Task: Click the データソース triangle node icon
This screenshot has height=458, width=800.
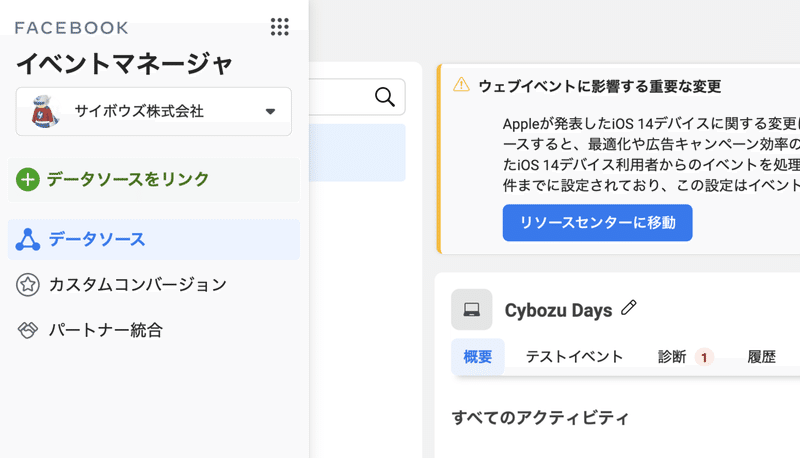Action: tap(28, 240)
